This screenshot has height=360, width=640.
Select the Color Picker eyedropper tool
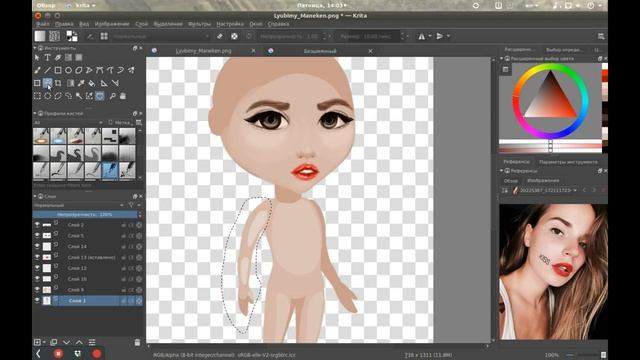pos(81,83)
